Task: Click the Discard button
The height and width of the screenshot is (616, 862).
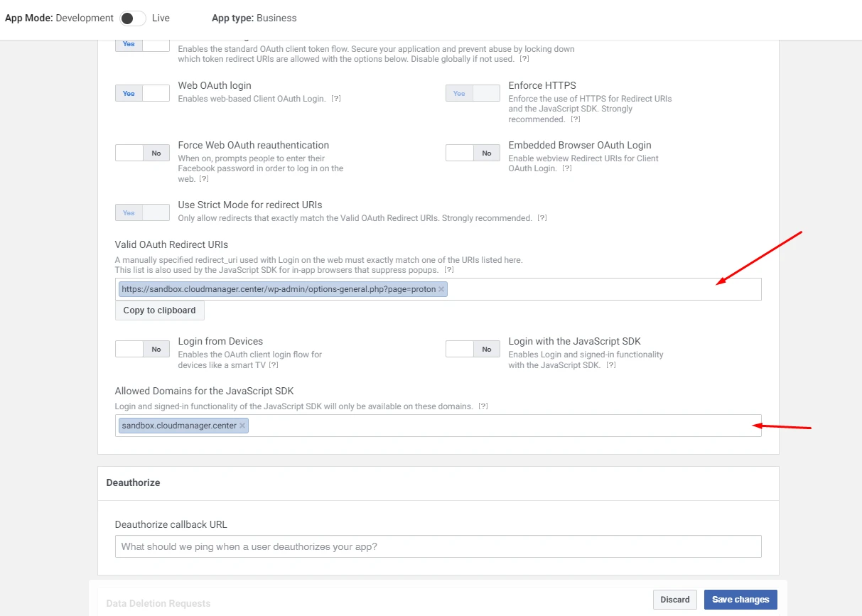Action: [674, 600]
